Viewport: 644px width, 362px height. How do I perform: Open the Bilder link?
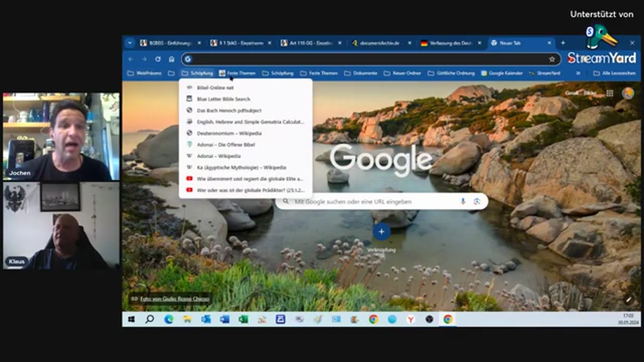click(x=590, y=93)
